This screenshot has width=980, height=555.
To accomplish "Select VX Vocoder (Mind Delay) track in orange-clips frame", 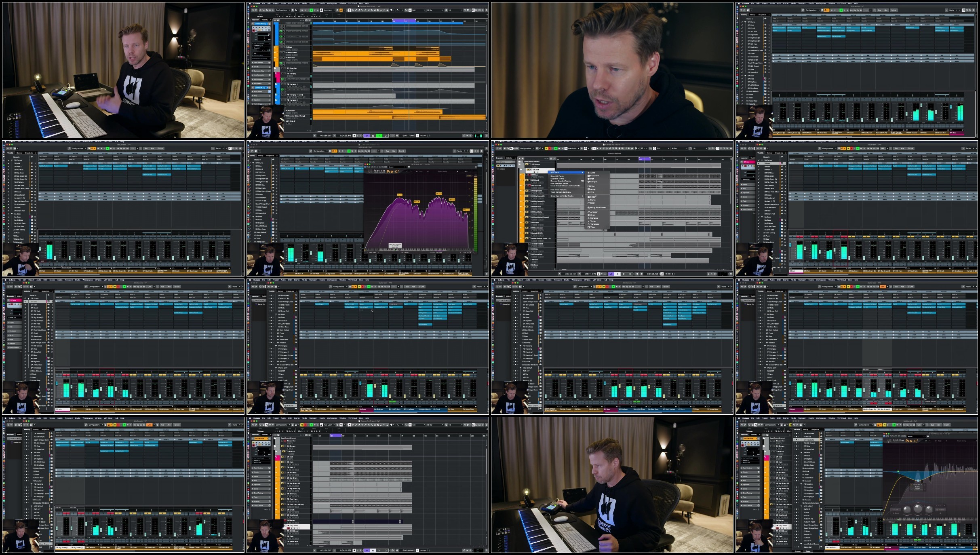I will pos(295,116).
